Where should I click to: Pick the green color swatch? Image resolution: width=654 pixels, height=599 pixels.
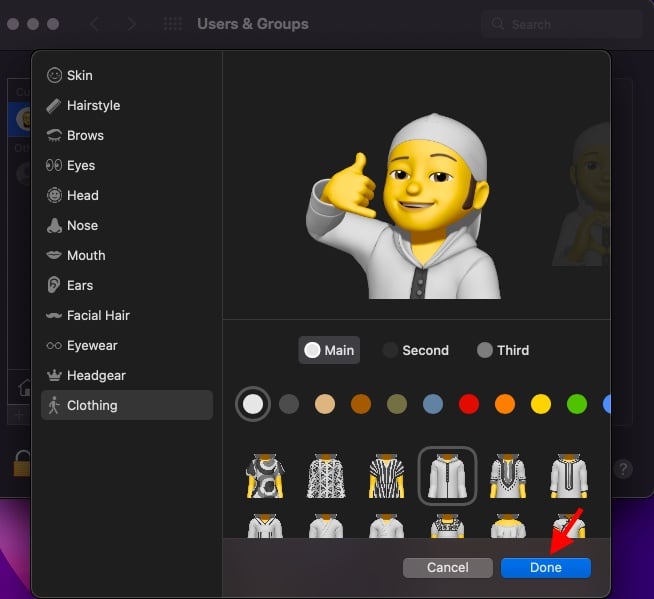[576, 404]
